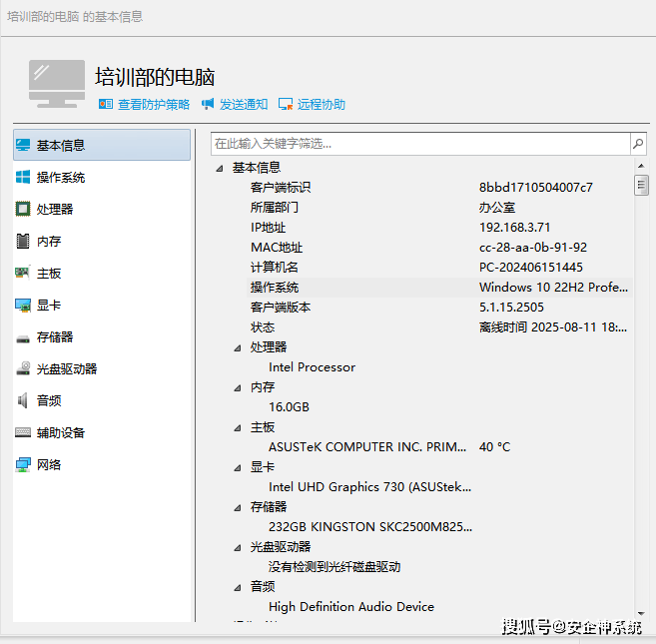This screenshot has width=656, height=644.
Task: Select 主板 in the sidebar
Action: click(102, 273)
